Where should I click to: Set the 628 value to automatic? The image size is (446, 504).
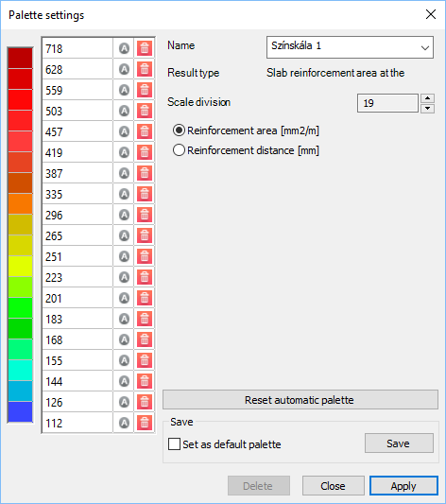point(125,69)
